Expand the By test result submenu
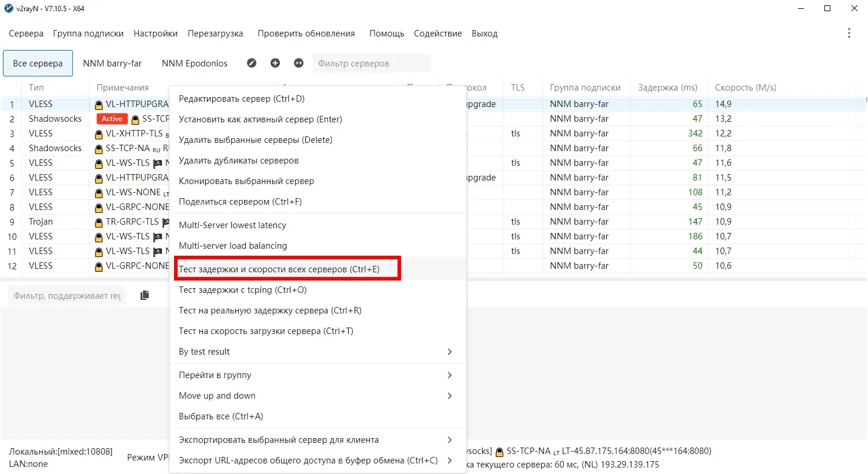868x474 pixels. 449,352
